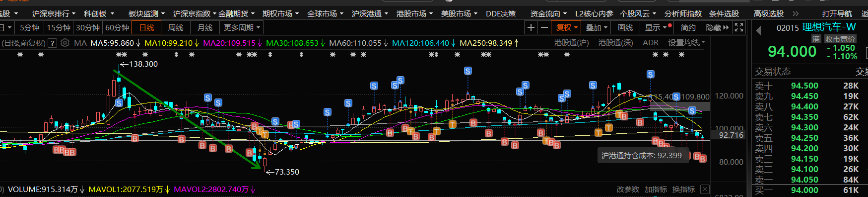This screenshot has width=868, height=197.
Task: Zoom out chart with minus icon
Action: 544,27
